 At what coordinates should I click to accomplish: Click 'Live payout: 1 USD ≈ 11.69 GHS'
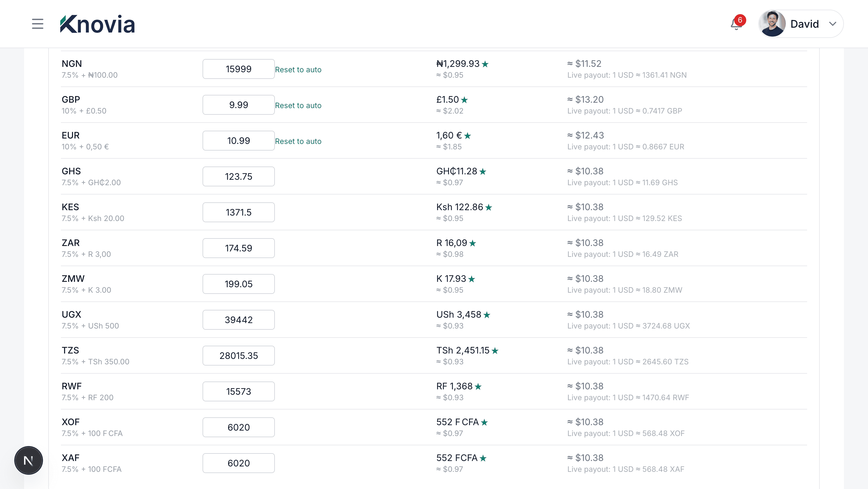click(x=622, y=183)
